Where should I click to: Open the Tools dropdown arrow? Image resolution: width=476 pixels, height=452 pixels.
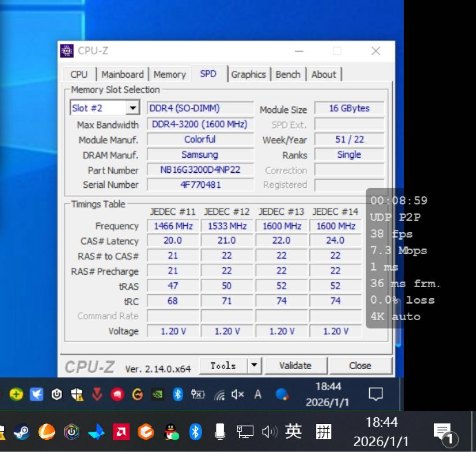pyautogui.click(x=254, y=365)
